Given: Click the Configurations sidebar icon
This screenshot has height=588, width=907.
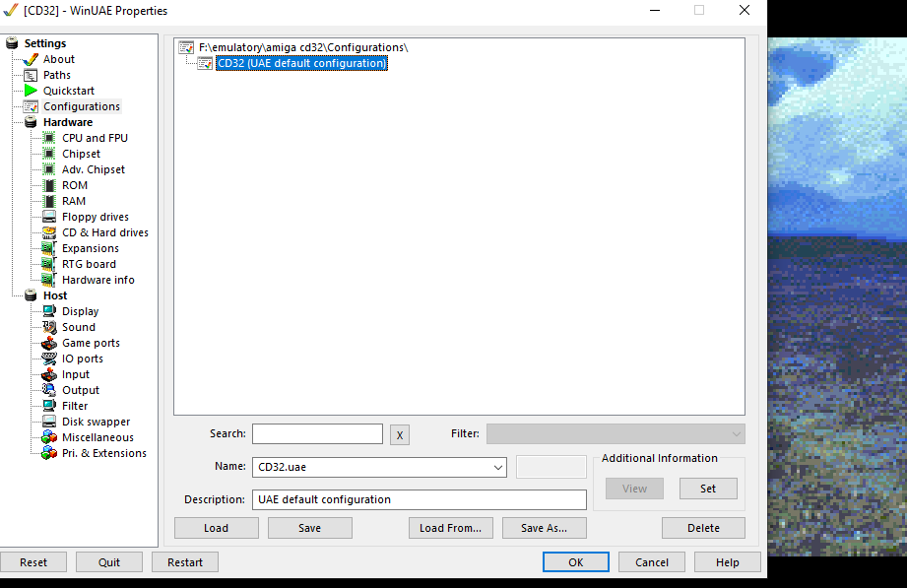Looking at the screenshot, I should (x=31, y=106).
